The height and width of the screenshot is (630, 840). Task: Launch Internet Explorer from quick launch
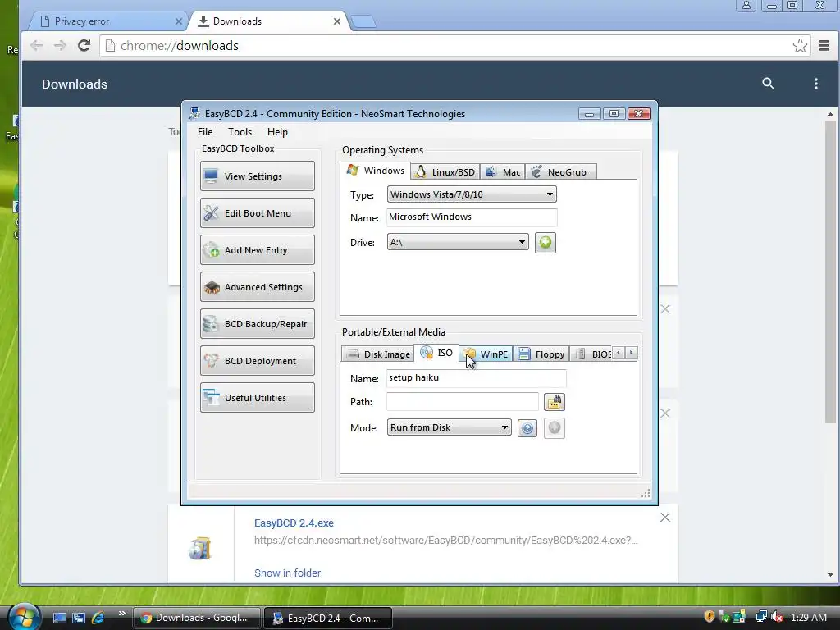pyautogui.click(x=98, y=618)
